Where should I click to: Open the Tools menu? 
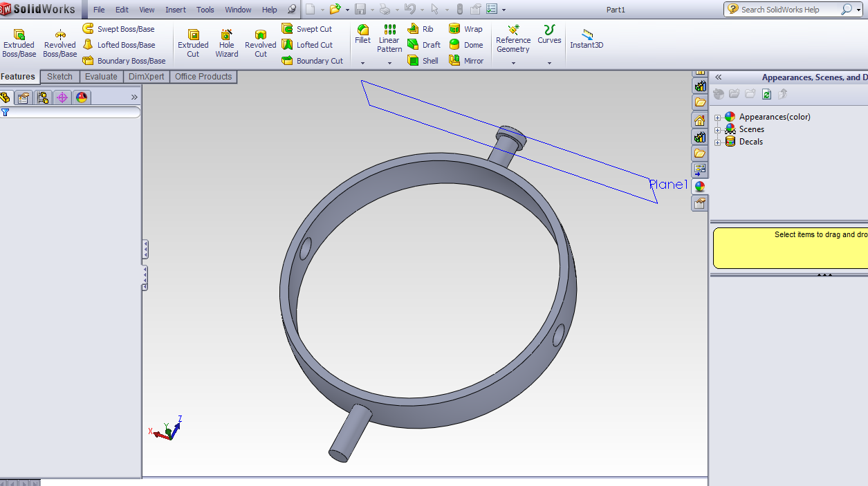(205, 10)
